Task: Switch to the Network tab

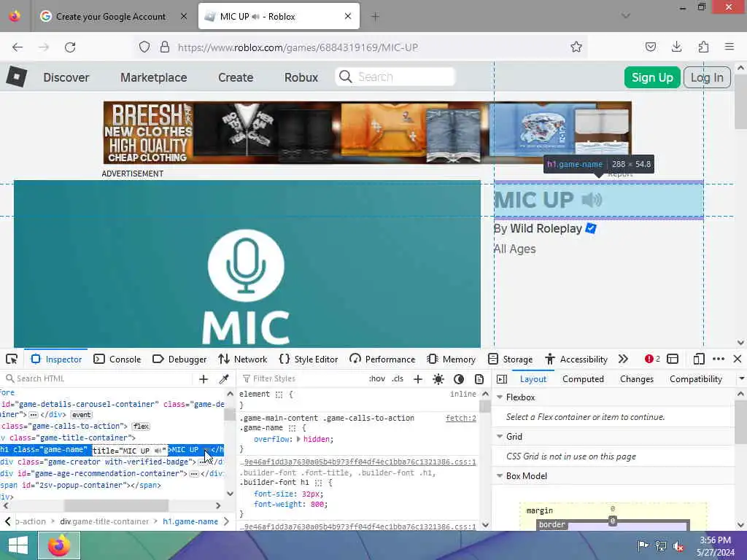Action: pos(243,359)
